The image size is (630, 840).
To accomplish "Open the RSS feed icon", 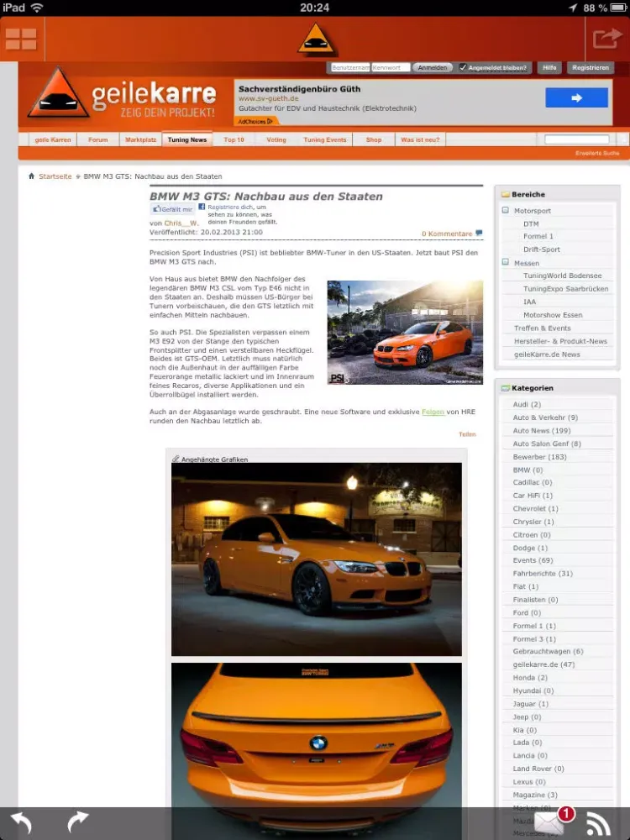I will (x=599, y=824).
